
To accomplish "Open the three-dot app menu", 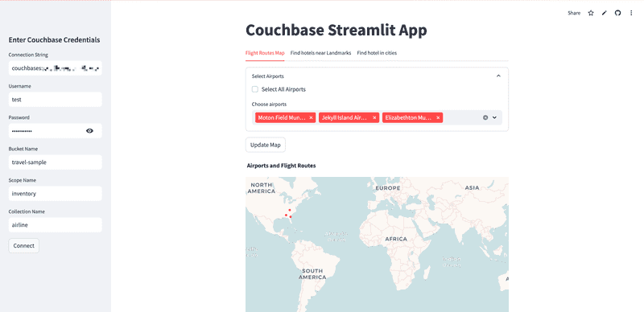I will 631,13.
